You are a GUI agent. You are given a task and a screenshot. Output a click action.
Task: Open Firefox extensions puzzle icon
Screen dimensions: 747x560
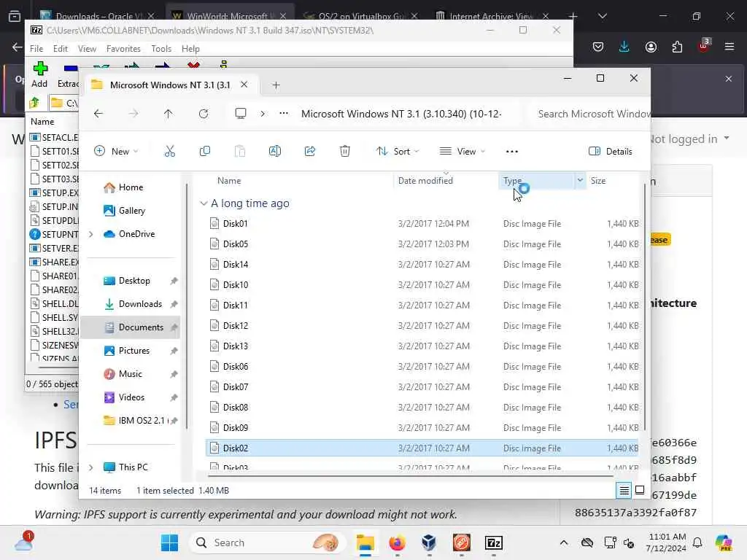677,47
